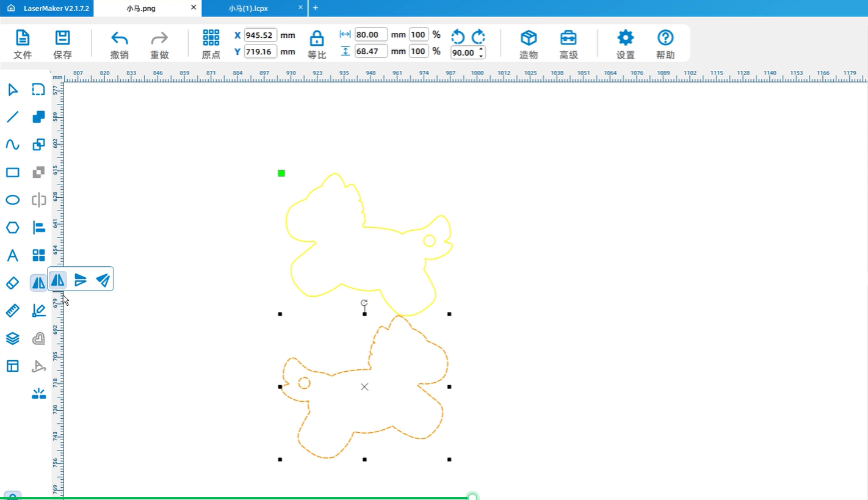Click the 撤销 undo button
868x500 pixels.
click(x=120, y=45)
